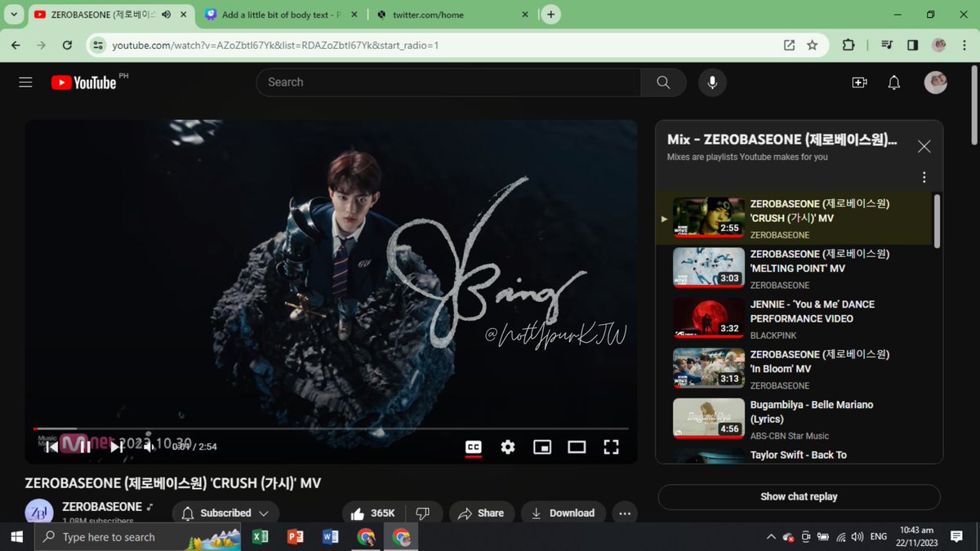980x551 pixels.
Task: Click Show chat replay button
Action: [799, 496]
